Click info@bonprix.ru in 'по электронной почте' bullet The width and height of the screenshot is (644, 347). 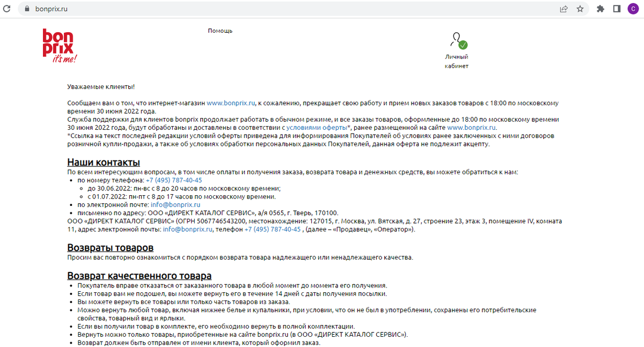(x=175, y=205)
